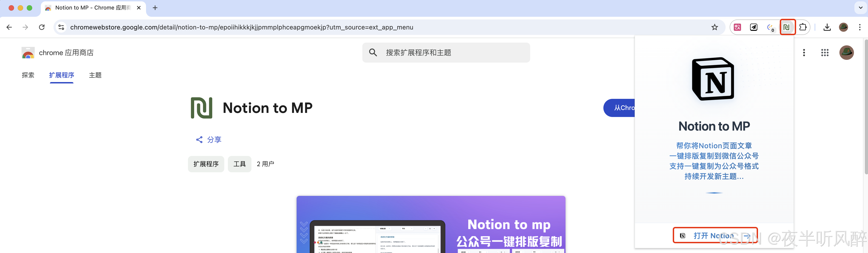
Task: Click the 工具 category chip
Action: (x=240, y=164)
